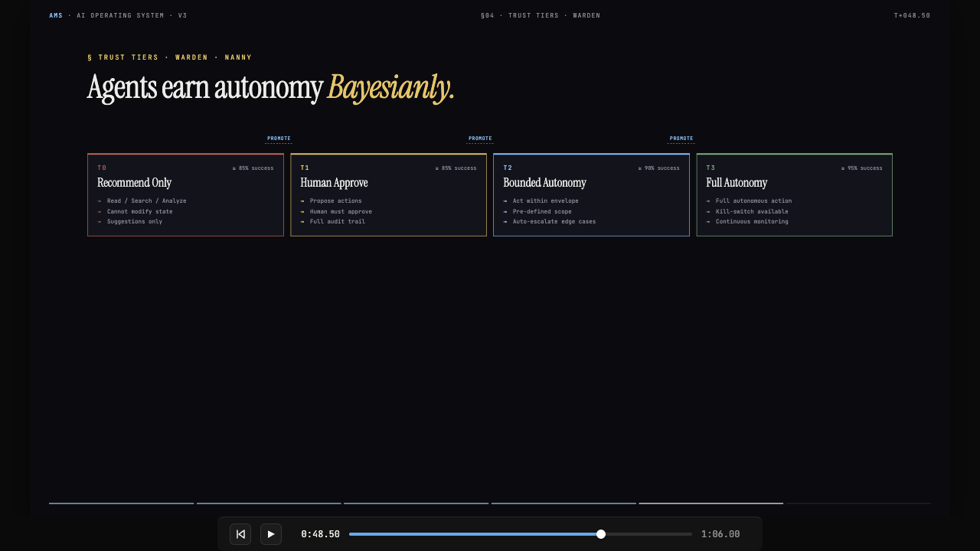Screen dimensions: 980x551
Task: Click the 'Full autonomous action' bullet
Action: pos(753,201)
